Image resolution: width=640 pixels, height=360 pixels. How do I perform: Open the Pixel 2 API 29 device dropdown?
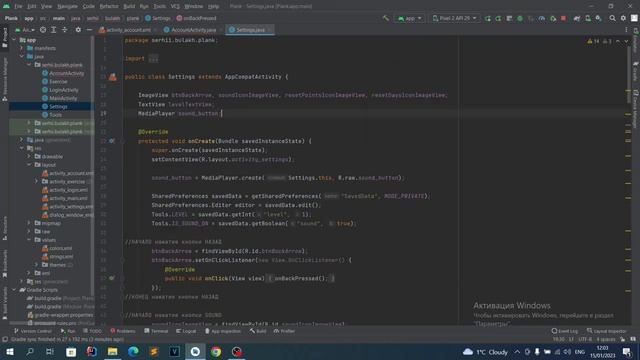click(454, 18)
